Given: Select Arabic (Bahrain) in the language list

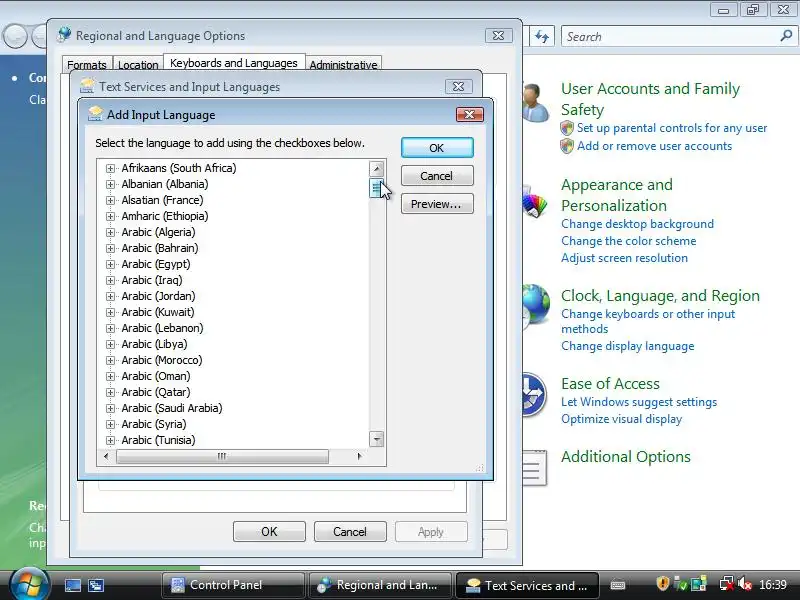Looking at the screenshot, I should tap(160, 248).
